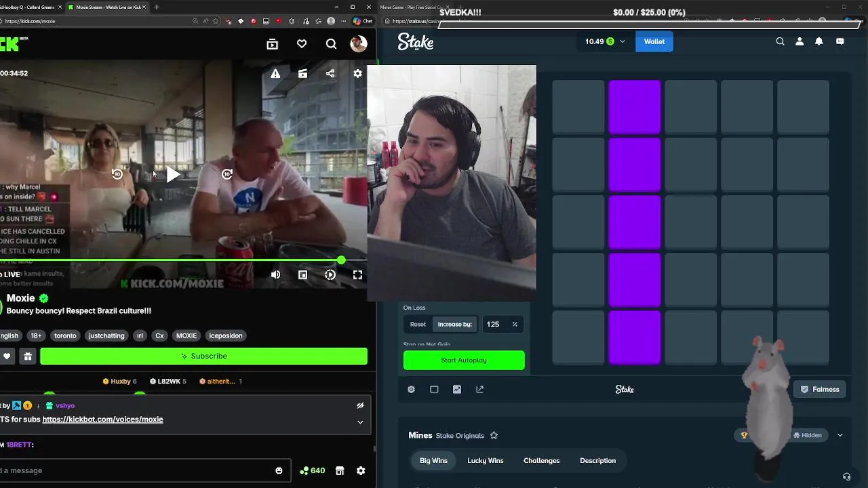Expand the pinned message chevron
Viewport: 868px width, 488px height.
(360, 422)
